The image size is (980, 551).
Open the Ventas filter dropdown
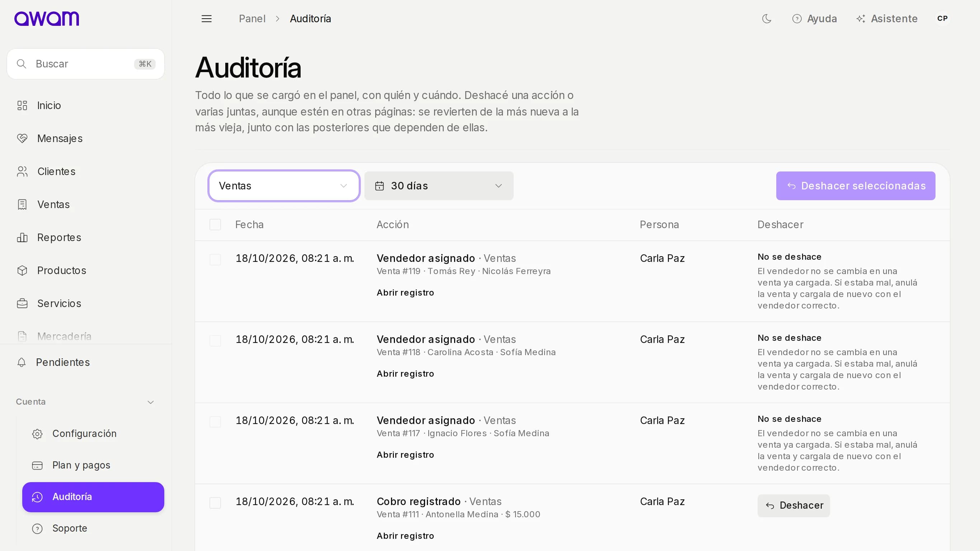(x=284, y=186)
